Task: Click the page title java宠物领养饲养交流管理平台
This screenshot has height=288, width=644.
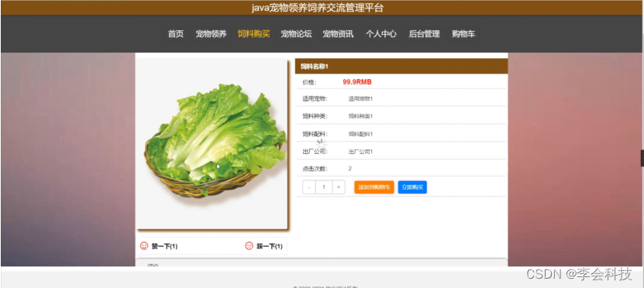Action: pyautogui.click(x=318, y=8)
